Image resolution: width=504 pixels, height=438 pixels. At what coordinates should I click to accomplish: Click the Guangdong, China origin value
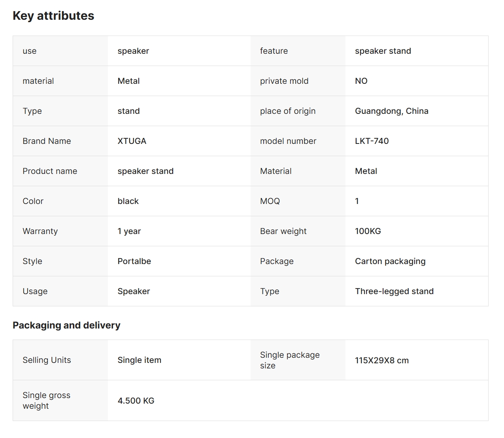tap(391, 111)
